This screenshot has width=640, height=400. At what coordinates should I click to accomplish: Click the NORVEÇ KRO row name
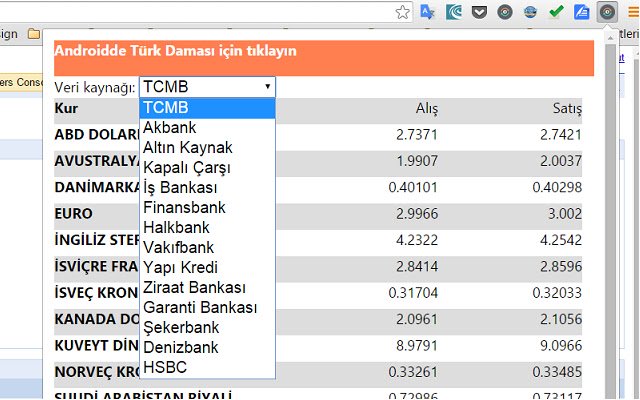tap(97, 372)
